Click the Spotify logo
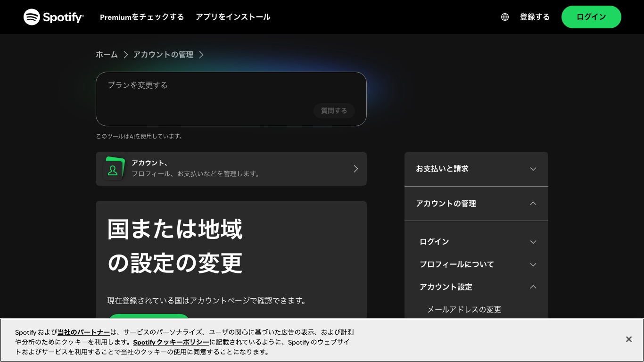This screenshot has height=362, width=644. [54, 17]
